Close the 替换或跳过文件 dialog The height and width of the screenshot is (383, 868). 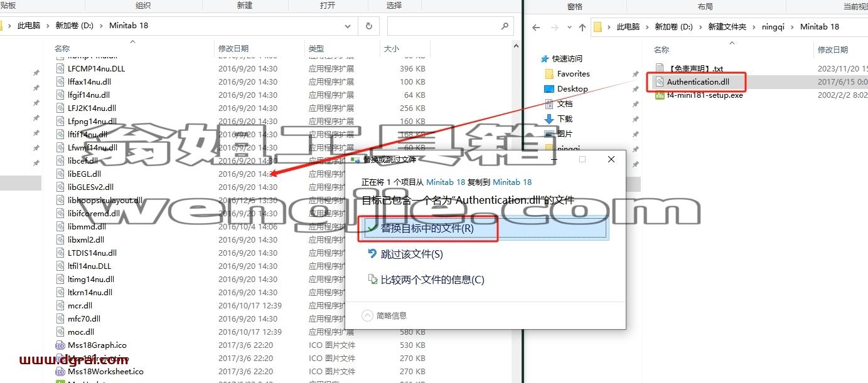611,159
